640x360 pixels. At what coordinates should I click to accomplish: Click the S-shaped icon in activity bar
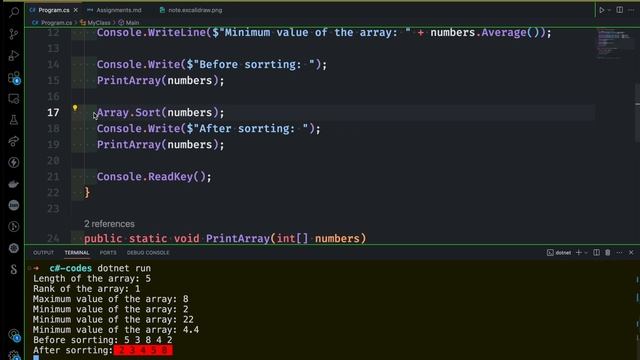[x=13, y=269]
